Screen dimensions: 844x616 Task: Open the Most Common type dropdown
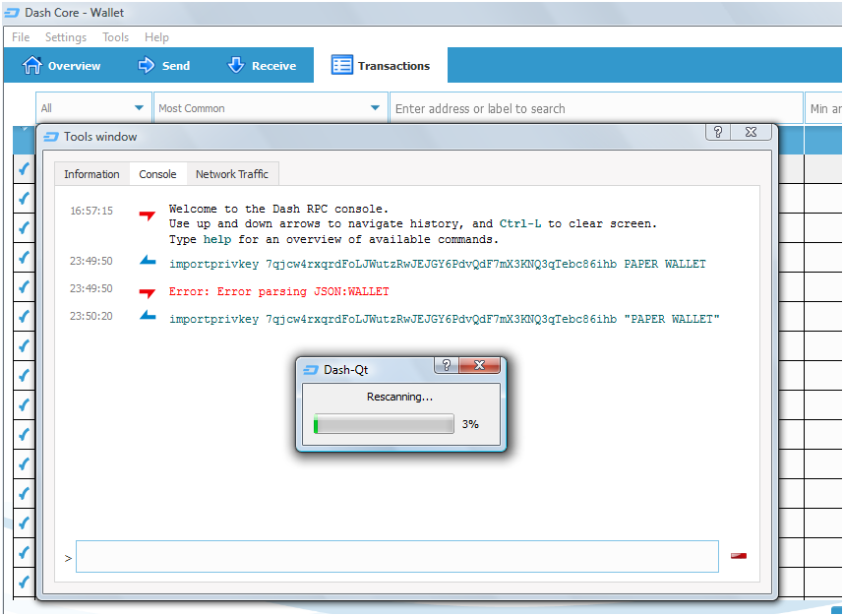[271, 108]
